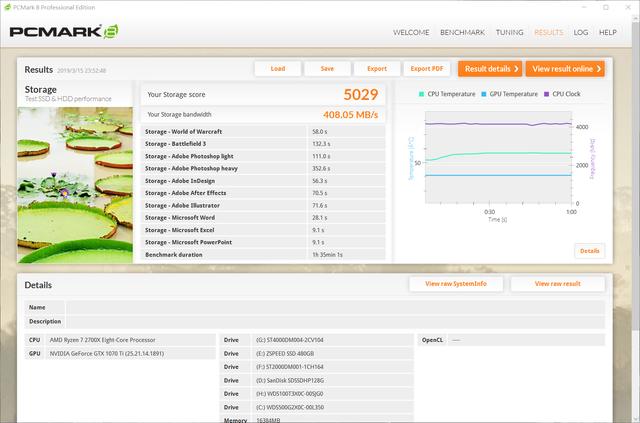This screenshot has width=640, height=423.
Task: Click the WDS100T3X0C drive entry
Action: tap(333, 394)
